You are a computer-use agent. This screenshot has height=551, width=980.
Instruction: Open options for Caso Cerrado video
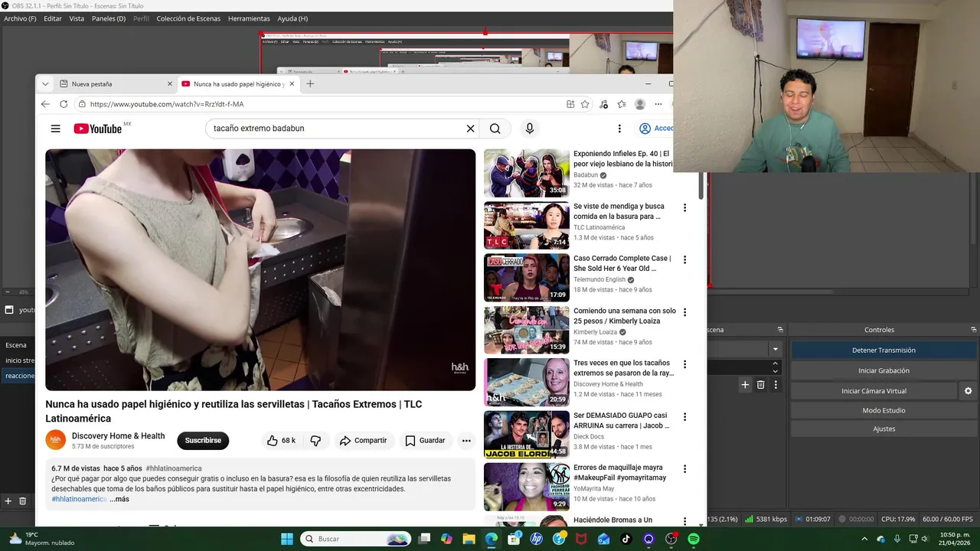684,259
